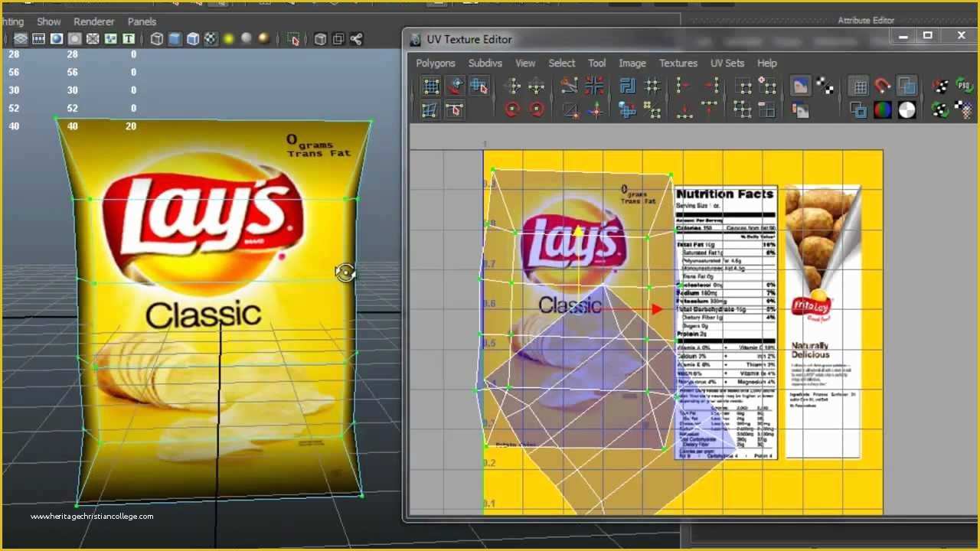Viewport: 980px width, 551px height.
Task: Click the force rebake texture icon
Action: [940, 109]
